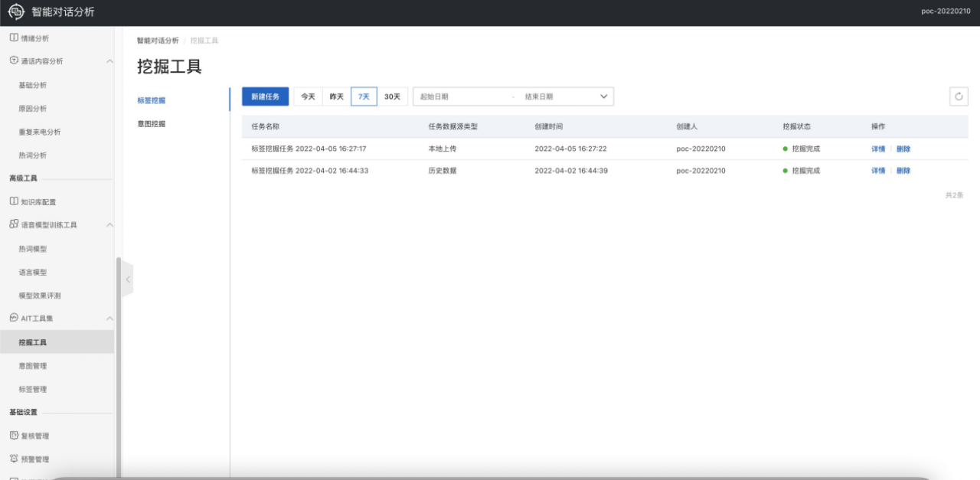Click the 复核管理 icon in sidebar
The height and width of the screenshot is (480, 980).
click(x=14, y=436)
